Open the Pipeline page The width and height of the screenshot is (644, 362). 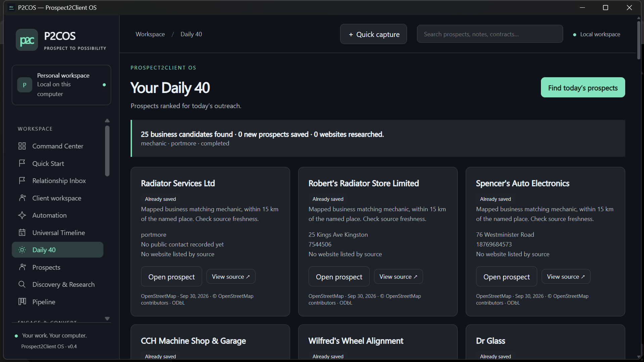[x=57, y=302]
